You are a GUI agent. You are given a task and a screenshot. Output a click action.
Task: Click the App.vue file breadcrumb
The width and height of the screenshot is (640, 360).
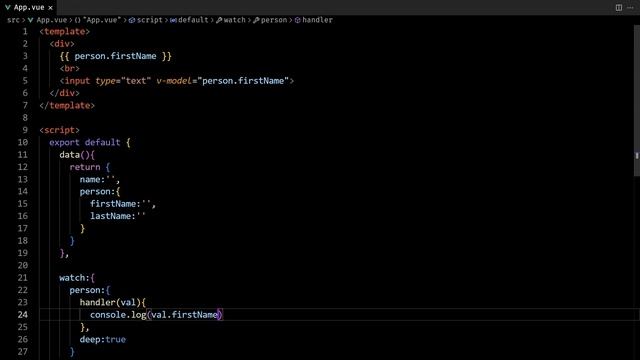coord(51,20)
